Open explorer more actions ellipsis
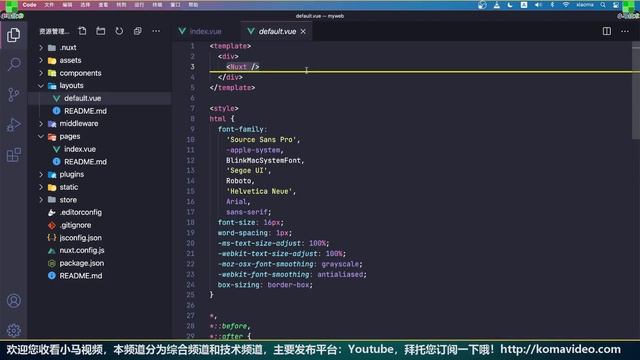This screenshot has height=360, width=640. pos(156,31)
